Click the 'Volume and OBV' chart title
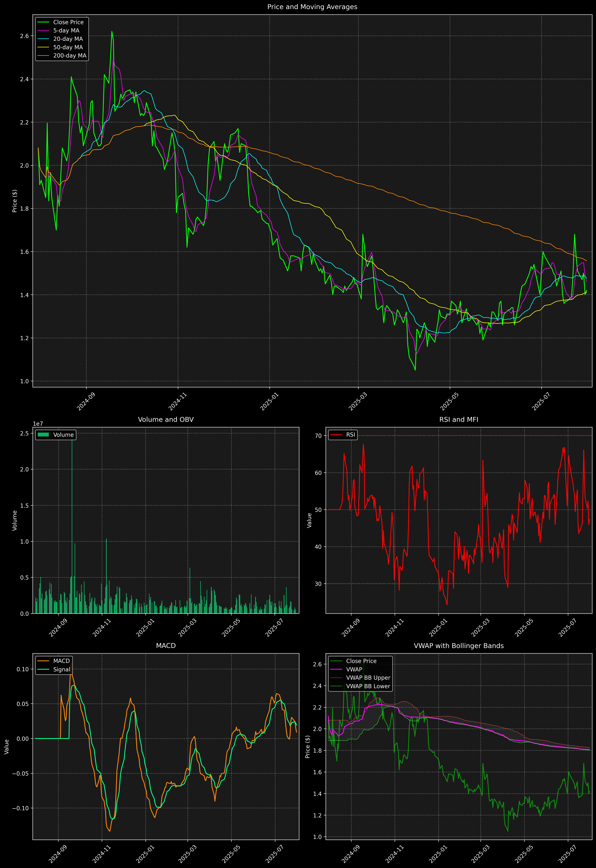 (166, 419)
